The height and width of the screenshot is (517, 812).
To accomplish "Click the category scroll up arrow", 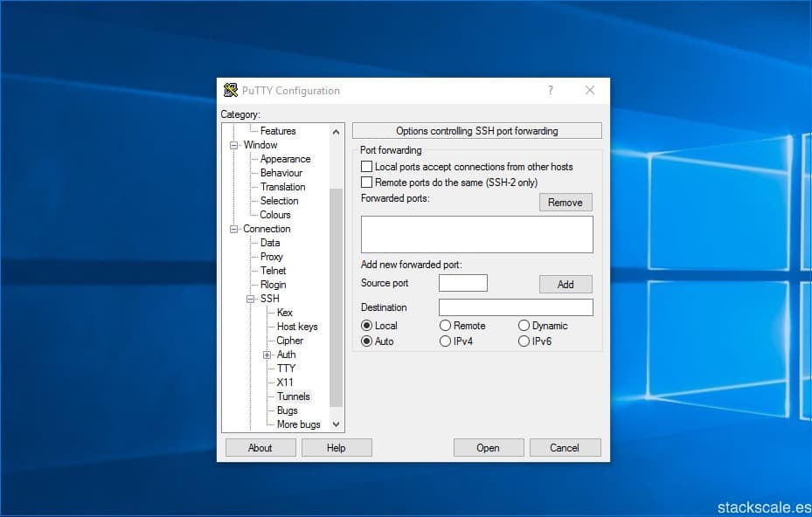I will (337, 132).
